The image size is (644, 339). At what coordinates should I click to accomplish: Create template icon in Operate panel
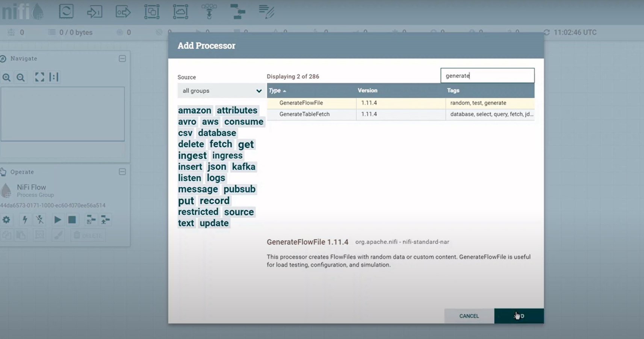click(x=91, y=219)
